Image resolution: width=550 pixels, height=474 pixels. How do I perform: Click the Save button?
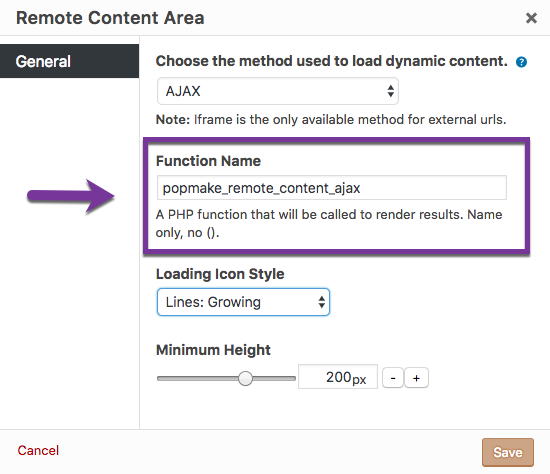(x=508, y=452)
